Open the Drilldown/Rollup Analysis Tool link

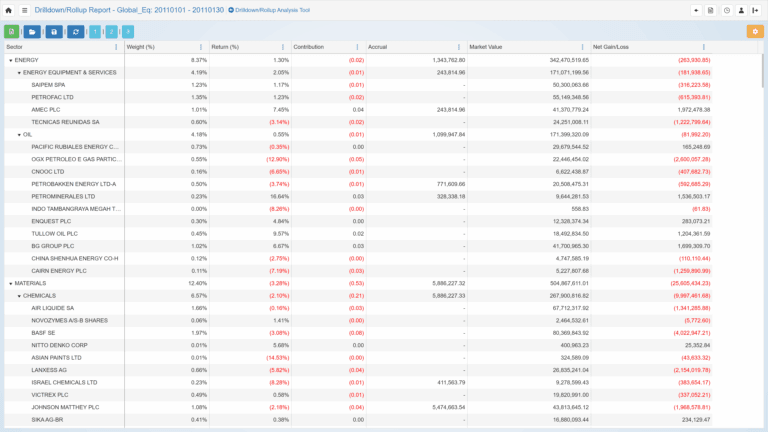[269, 10]
